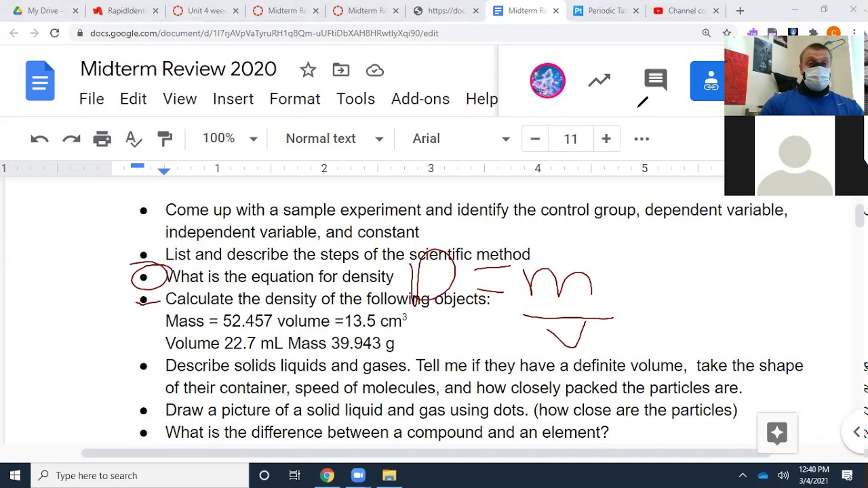Click the document title Midterm Review 2020

pos(178,69)
